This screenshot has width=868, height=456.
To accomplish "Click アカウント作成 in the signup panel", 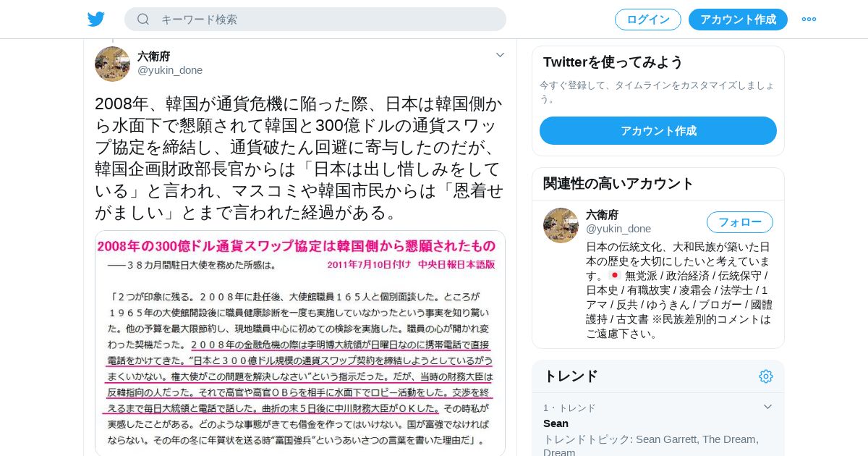I will click(x=658, y=130).
